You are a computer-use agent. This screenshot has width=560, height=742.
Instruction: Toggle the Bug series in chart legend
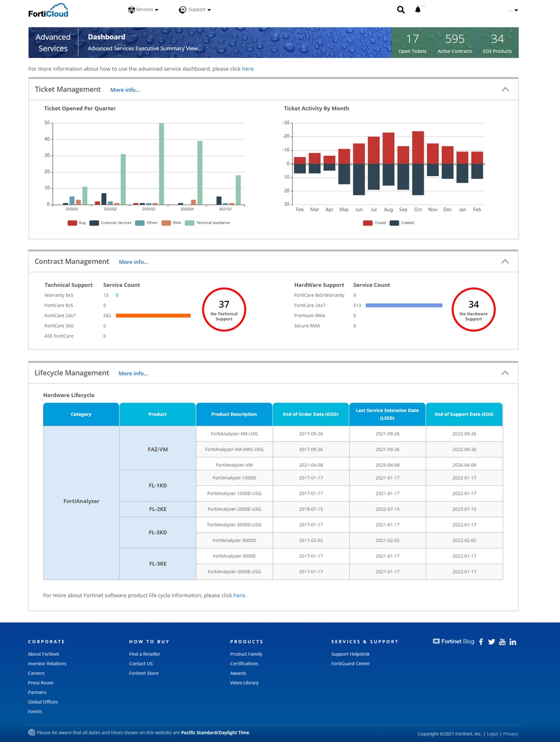(x=77, y=223)
